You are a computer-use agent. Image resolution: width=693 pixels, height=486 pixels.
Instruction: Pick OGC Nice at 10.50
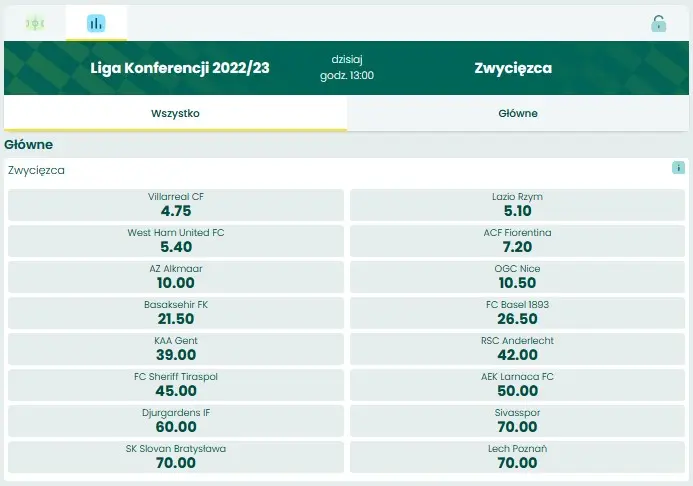518,277
